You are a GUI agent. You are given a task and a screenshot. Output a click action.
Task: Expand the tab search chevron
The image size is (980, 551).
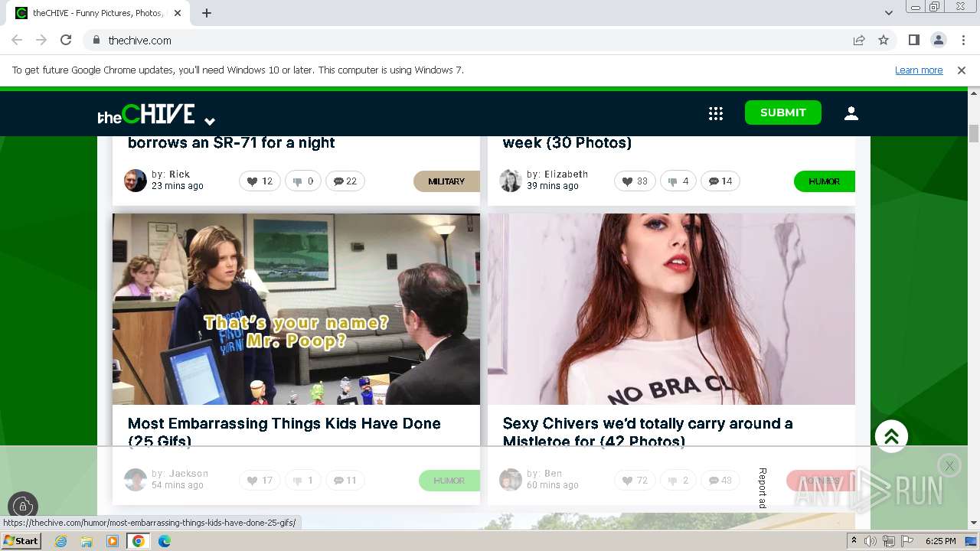click(888, 13)
